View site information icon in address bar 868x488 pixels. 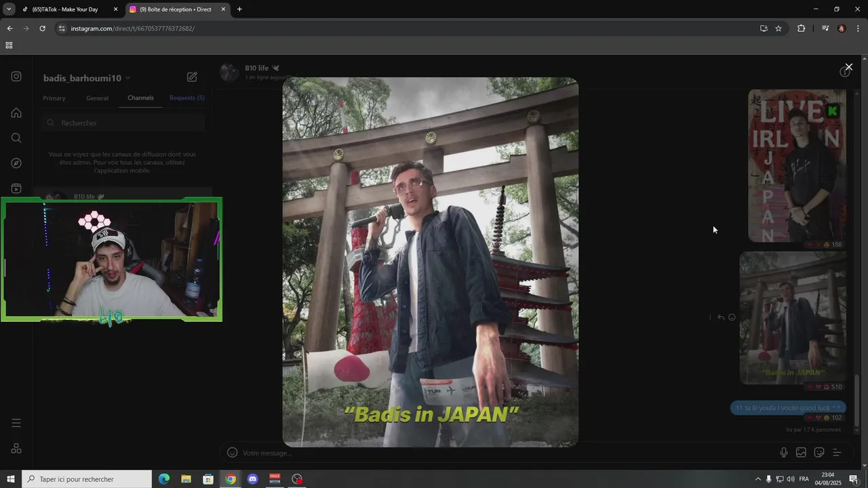point(62,28)
